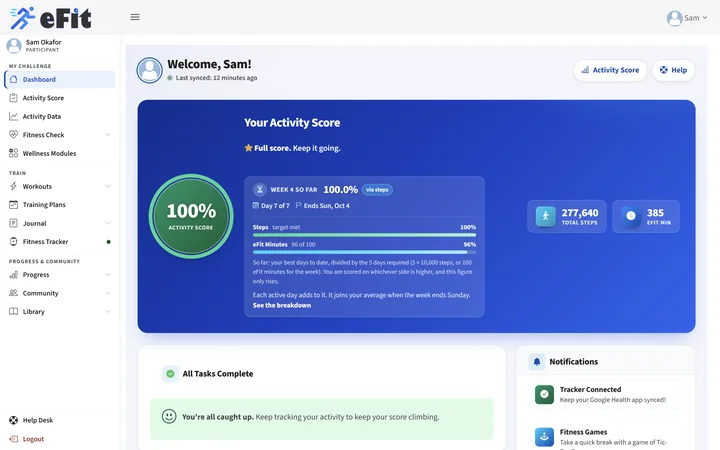Open the See the breakdown link
The image size is (720, 450).
(x=282, y=305)
